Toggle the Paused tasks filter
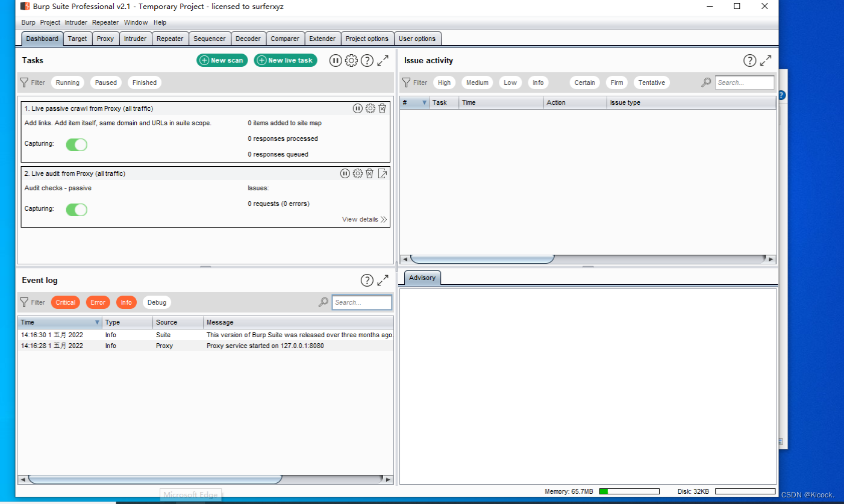This screenshot has height=504, width=844. [x=106, y=82]
